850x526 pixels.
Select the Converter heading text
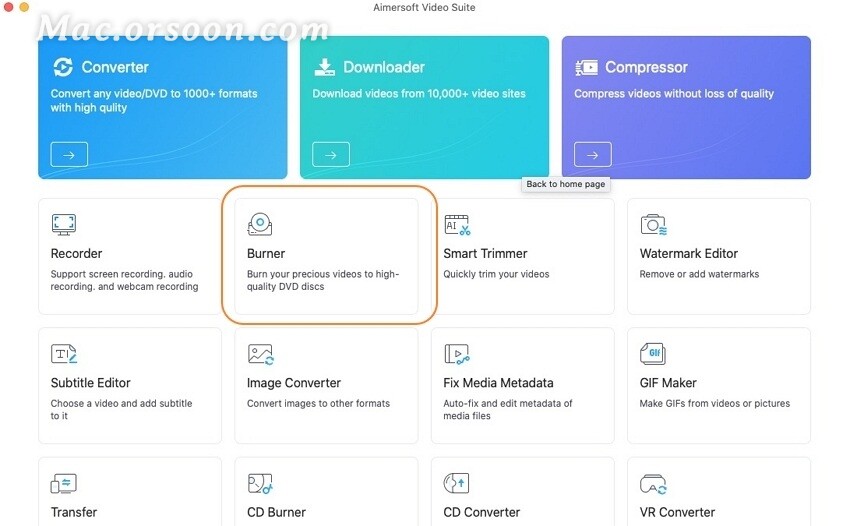(x=115, y=67)
